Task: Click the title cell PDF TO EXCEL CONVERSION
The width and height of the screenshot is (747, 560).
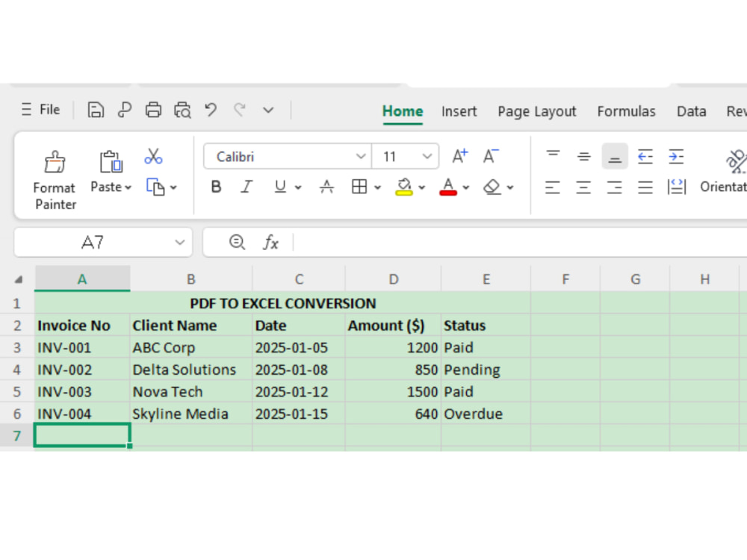Action: pyautogui.click(x=282, y=303)
